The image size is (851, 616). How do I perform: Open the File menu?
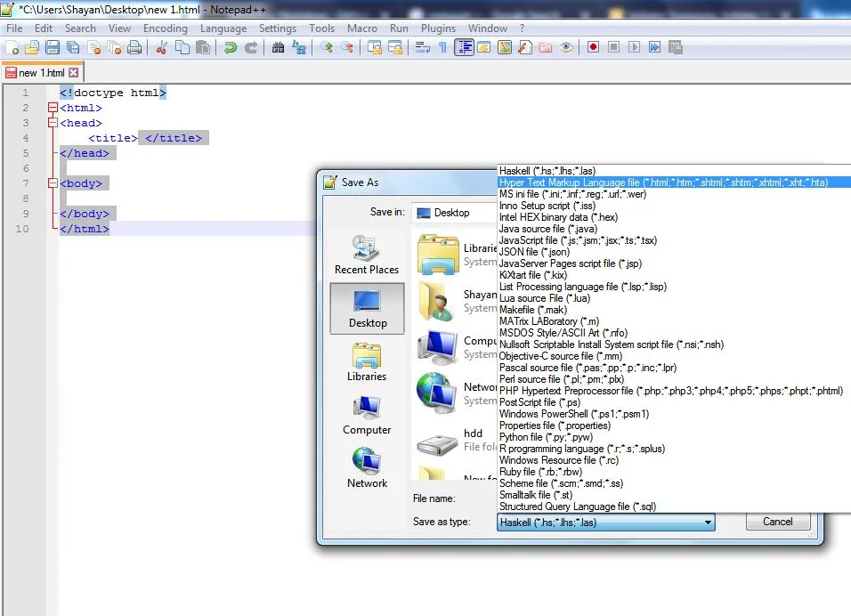point(14,28)
